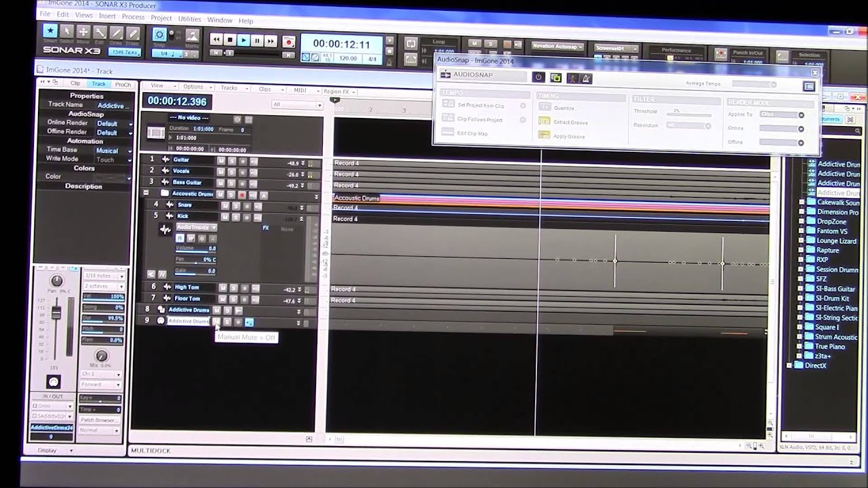Select the Move tool
The image size is (868, 488).
click(83, 32)
